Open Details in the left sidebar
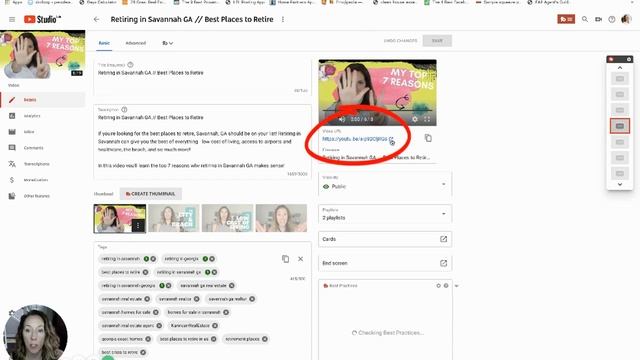This screenshot has width=640, height=360. pos(42,100)
